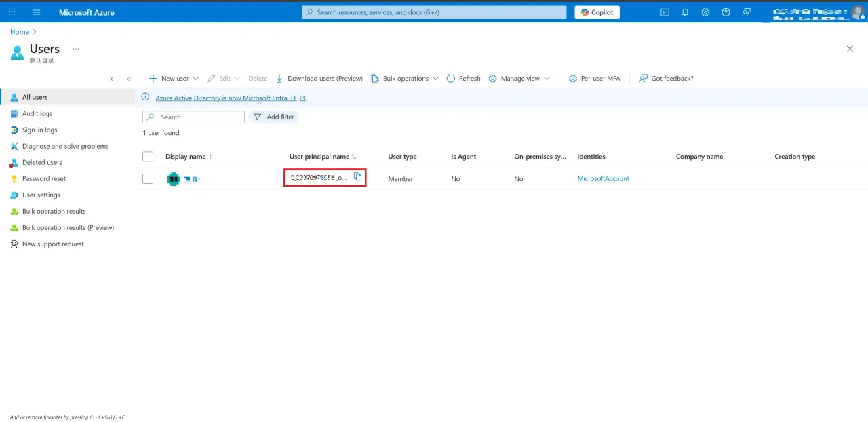Open the Help question mark icon

point(726,12)
